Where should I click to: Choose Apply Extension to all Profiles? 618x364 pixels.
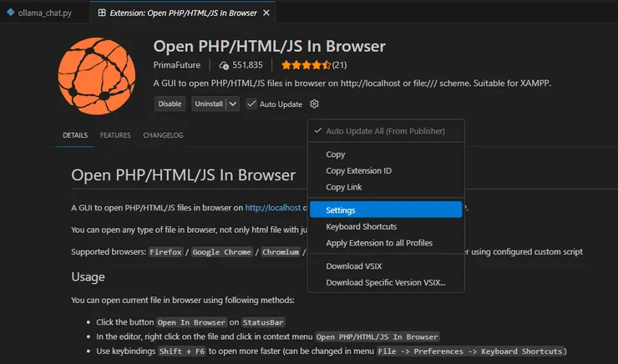386,243
